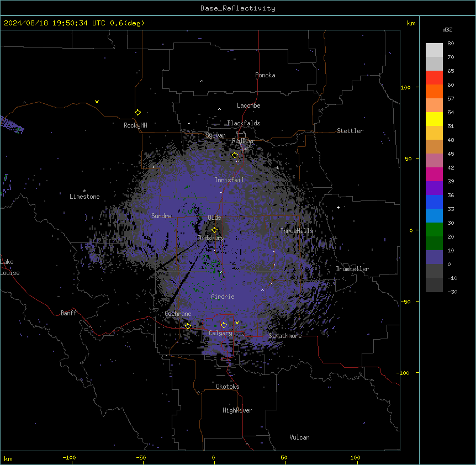Click the Calgary map label
This screenshot has width=476, height=465.
(x=220, y=333)
